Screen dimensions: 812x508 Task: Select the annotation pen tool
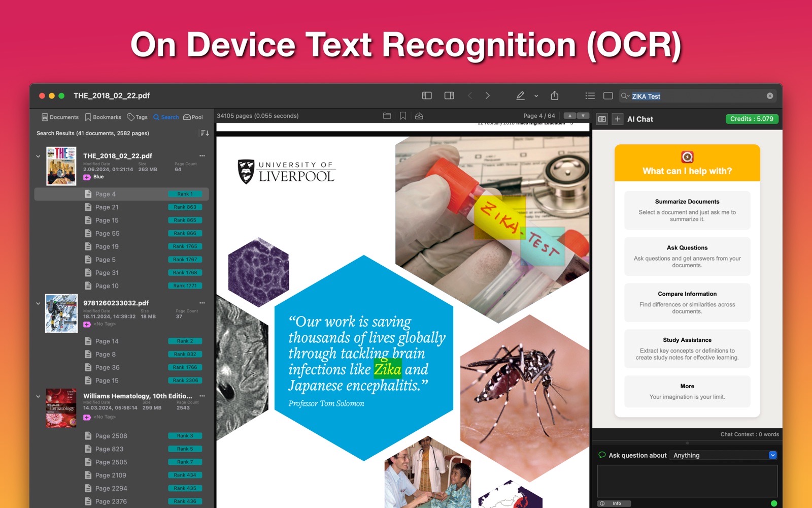520,96
